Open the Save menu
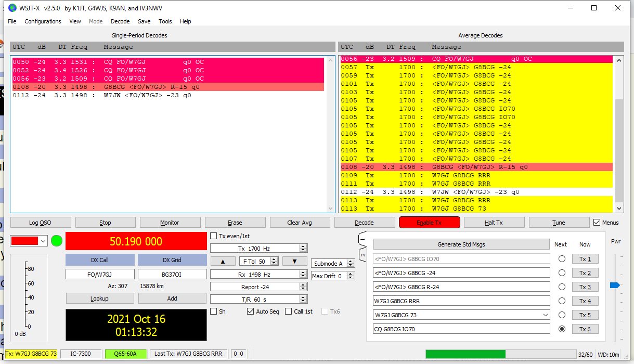634x364 pixels. 144,21
